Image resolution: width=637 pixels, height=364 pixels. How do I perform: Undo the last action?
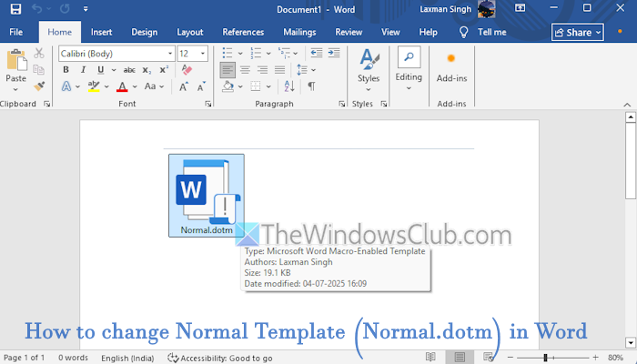coord(36,8)
